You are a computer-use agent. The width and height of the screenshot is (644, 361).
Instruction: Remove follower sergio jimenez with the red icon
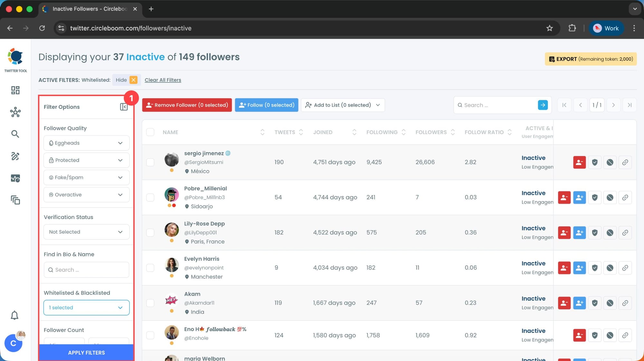point(580,162)
